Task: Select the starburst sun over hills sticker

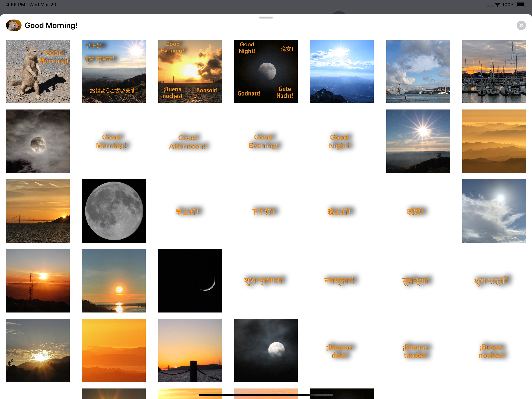Action: (x=418, y=141)
